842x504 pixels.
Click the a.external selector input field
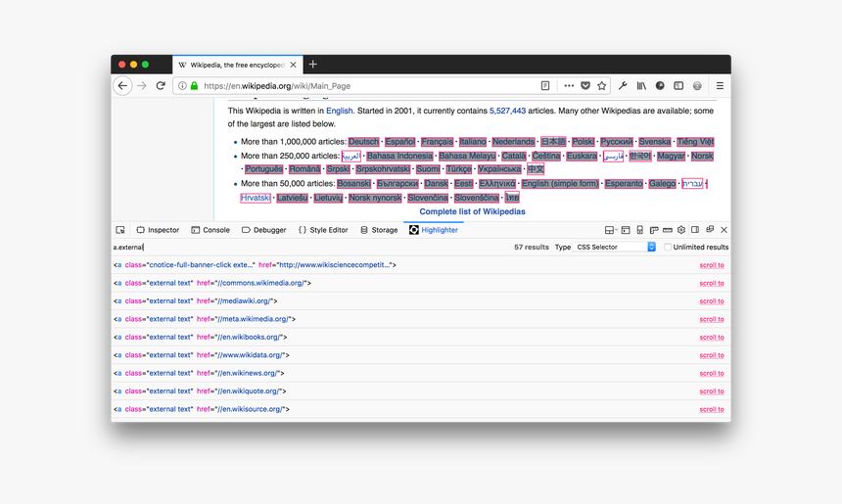point(308,247)
